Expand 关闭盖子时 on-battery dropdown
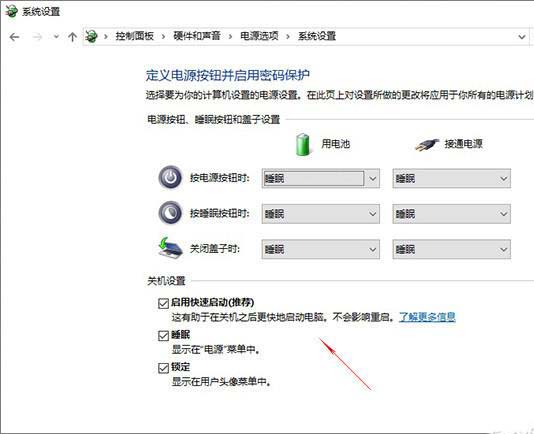534x434 pixels. [x=320, y=249]
